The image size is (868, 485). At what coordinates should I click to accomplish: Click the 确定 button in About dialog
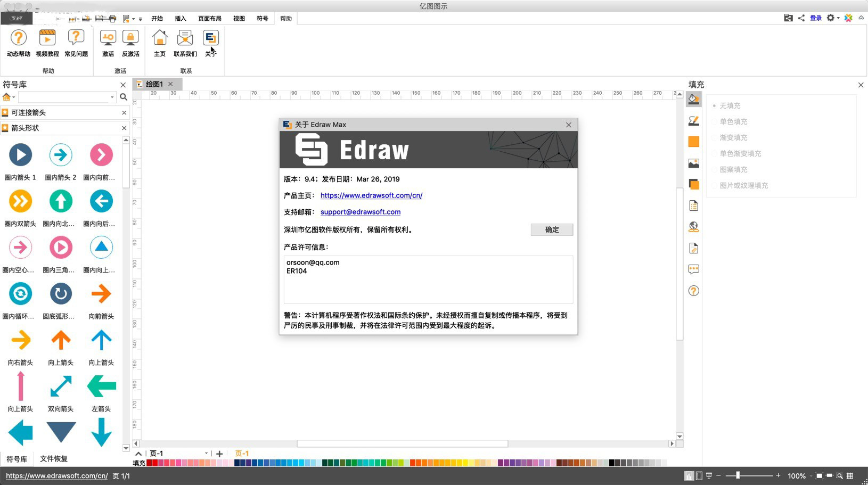pyautogui.click(x=552, y=229)
